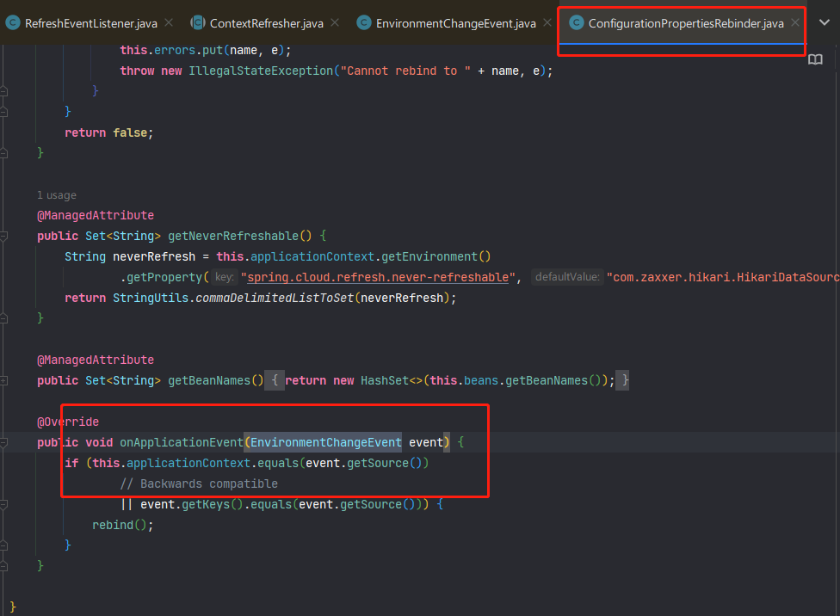Click the '1 usage' inlay hint
The image size is (840, 616).
pos(57,195)
